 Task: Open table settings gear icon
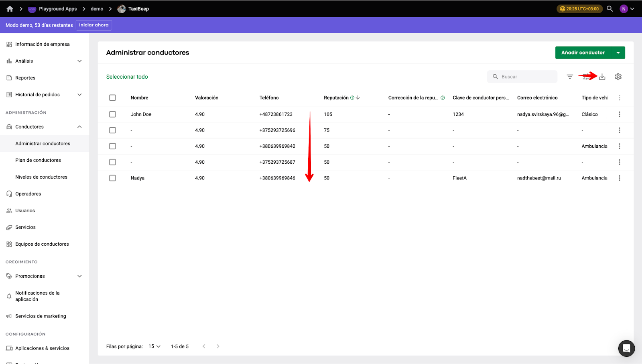point(618,77)
